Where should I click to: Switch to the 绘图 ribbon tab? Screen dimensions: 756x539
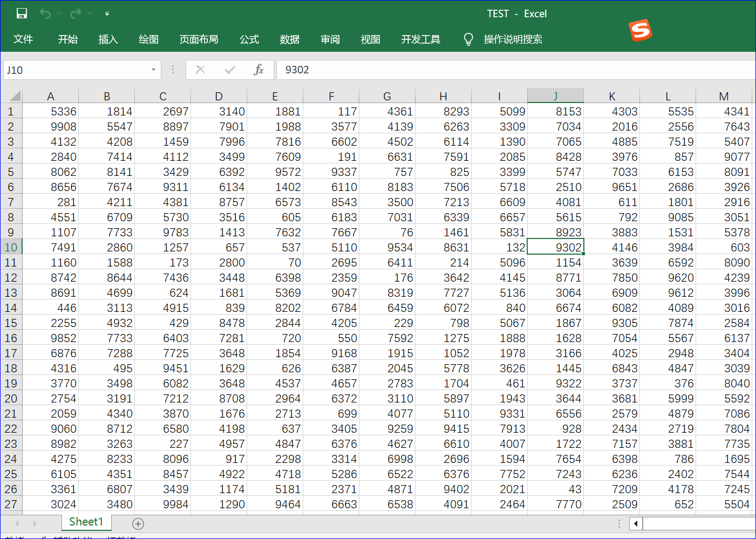pos(148,39)
